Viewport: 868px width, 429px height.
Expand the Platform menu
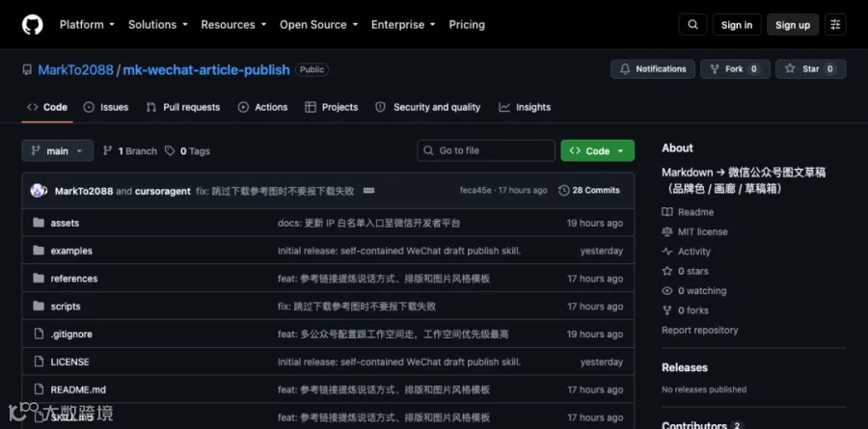coord(87,25)
